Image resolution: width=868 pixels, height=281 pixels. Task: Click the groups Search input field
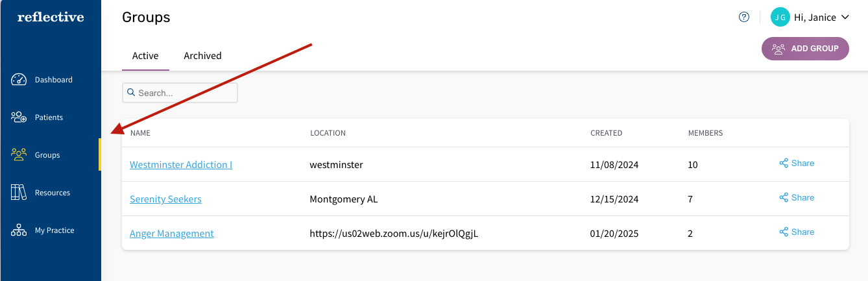pyautogui.click(x=185, y=93)
